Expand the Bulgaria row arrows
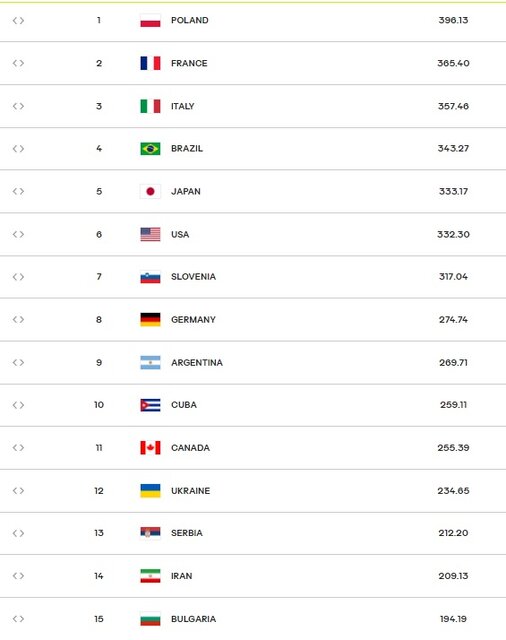This screenshot has height=640, width=506. (18, 619)
